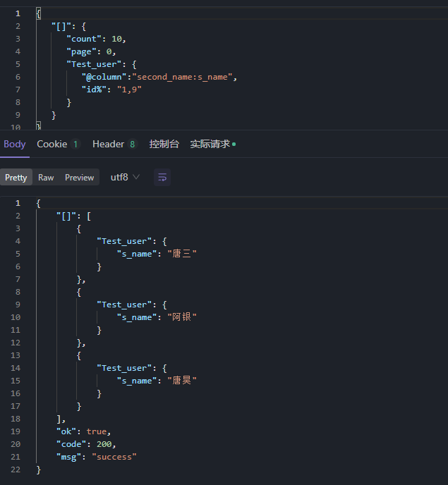This screenshot has height=485, width=448.
Task: Click the "success" message value
Action: pos(114,457)
